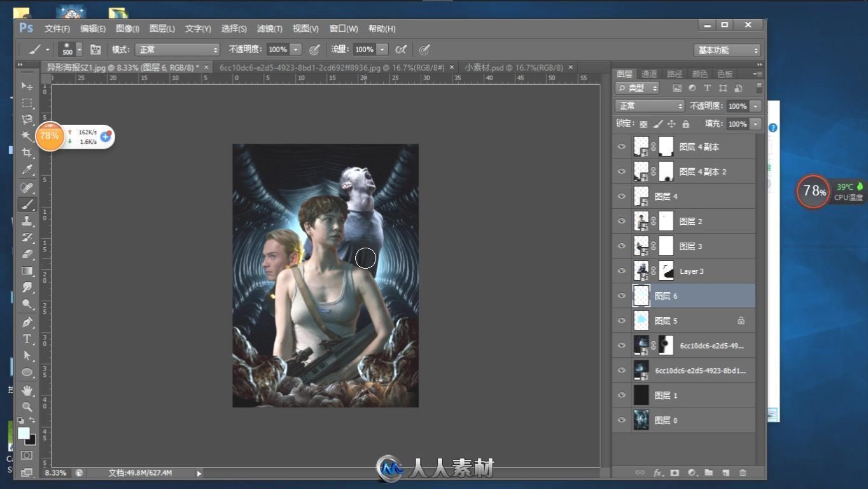Click zoom percentage field 8.33%
Image resolution: width=868 pixels, height=489 pixels.
56,472
